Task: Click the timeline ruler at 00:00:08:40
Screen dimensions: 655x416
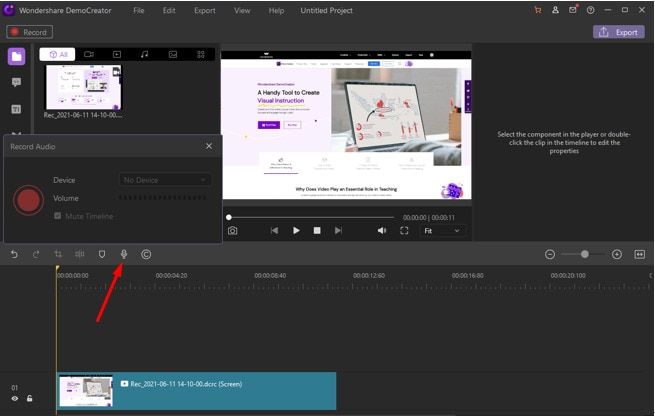Action: pyautogui.click(x=270, y=276)
